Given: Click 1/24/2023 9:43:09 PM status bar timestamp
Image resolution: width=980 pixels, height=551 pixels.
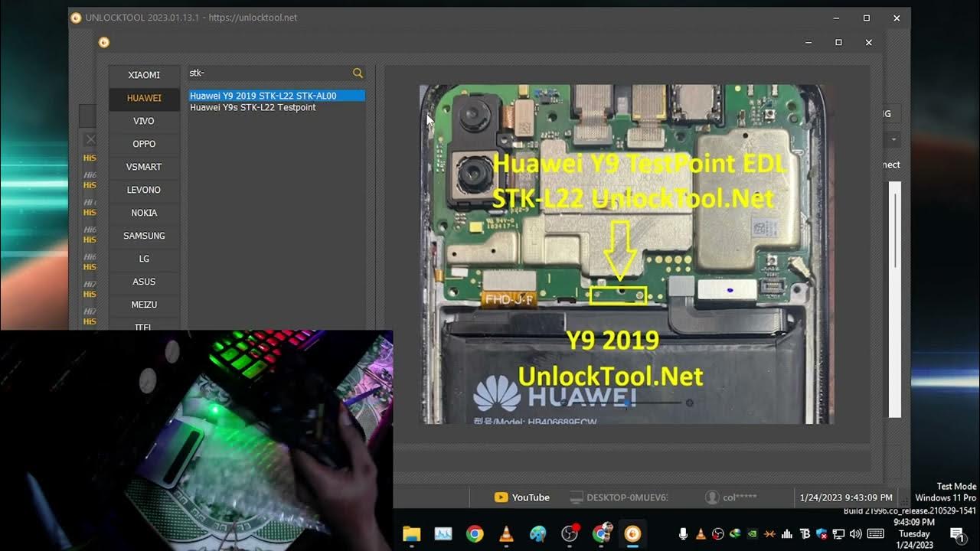Looking at the screenshot, I should click(846, 497).
